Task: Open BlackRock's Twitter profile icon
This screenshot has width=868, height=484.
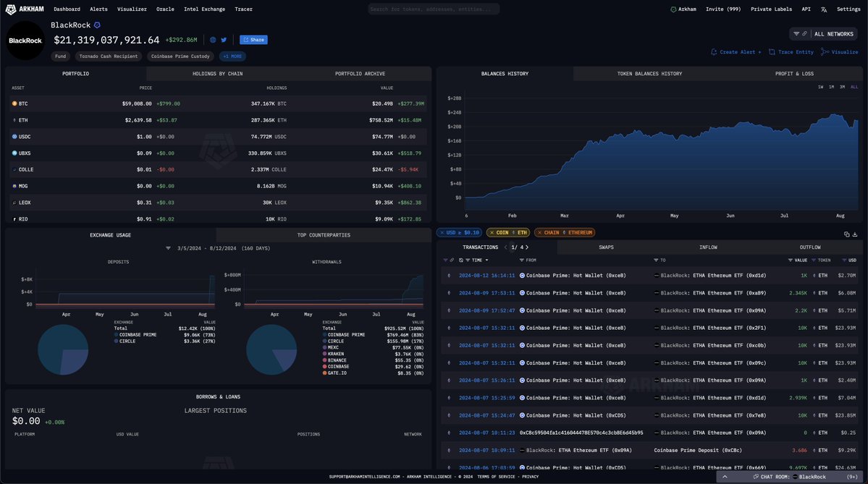Action: click(x=224, y=40)
